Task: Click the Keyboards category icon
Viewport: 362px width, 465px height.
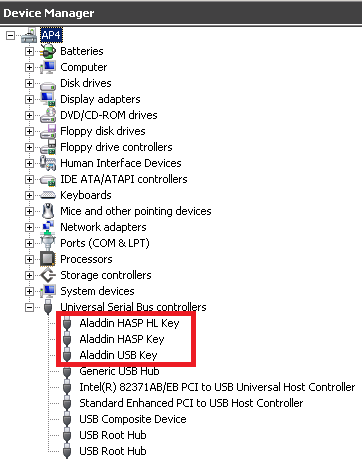Action: (x=48, y=195)
